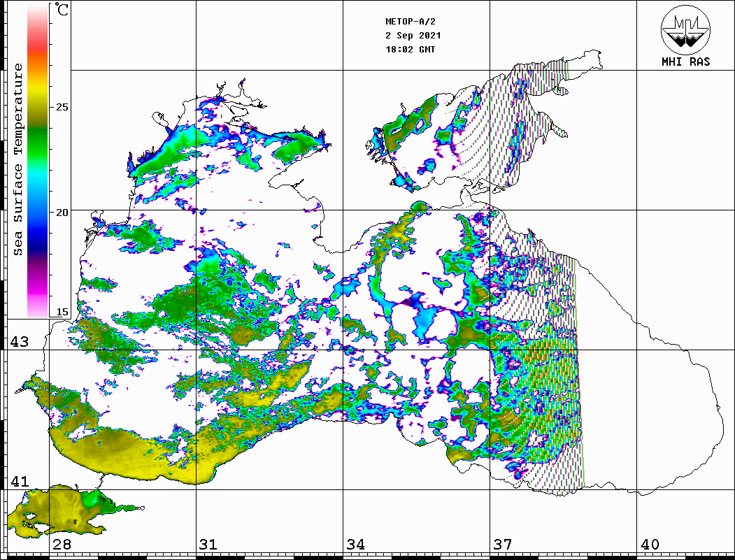Click the green band of color scale

tap(38, 141)
